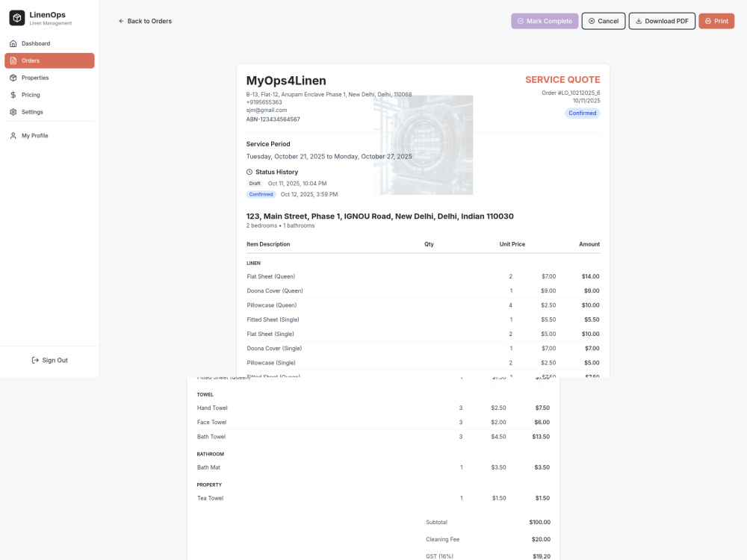The image size is (747, 560).
Task: Click the Sign Out button
Action: (49, 360)
